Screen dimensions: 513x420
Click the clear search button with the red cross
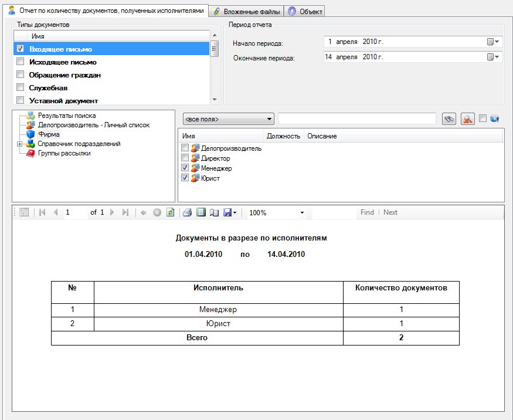[467, 119]
